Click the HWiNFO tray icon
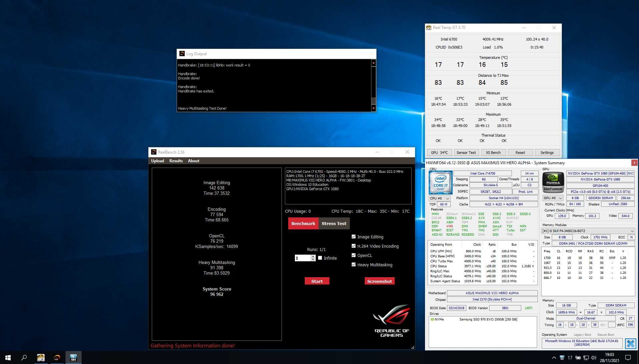This screenshot has height=364, width=639. click(562, 358)
